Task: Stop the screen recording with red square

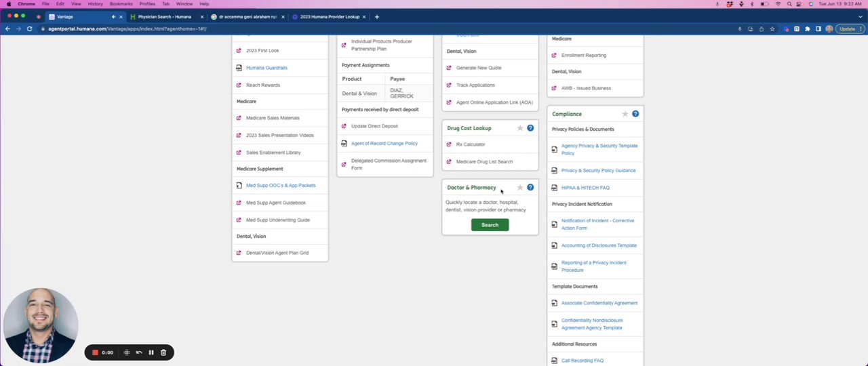Action: (x=95, y=352)
